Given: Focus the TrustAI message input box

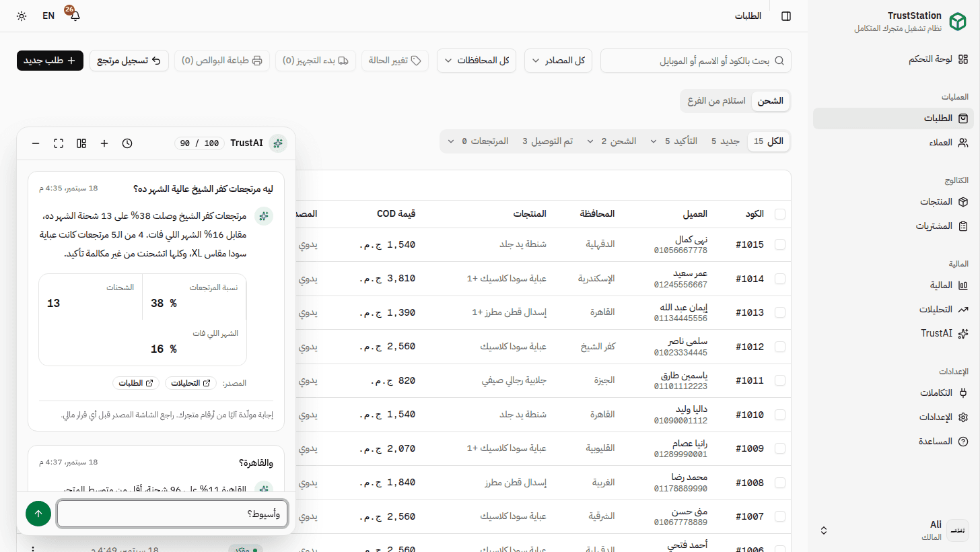Looking at the screenshot, I should (x=172, y=514).
